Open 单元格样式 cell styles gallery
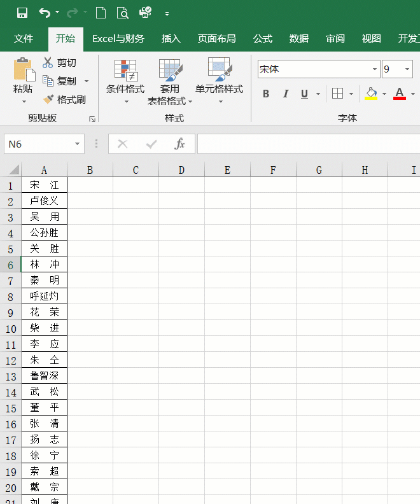The image size is (420, 504). pos(220,80)
